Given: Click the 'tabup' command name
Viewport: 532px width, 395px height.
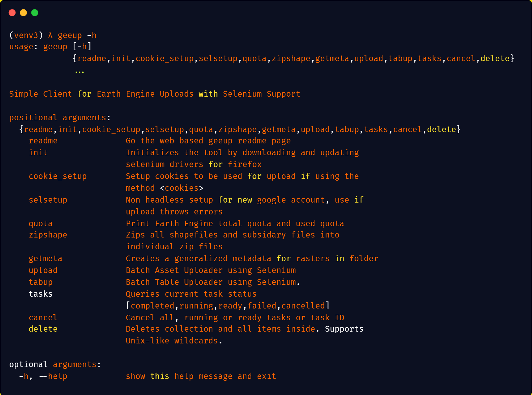Looking at the screenshot, I should pyautogui.click(x=41, y=282).
